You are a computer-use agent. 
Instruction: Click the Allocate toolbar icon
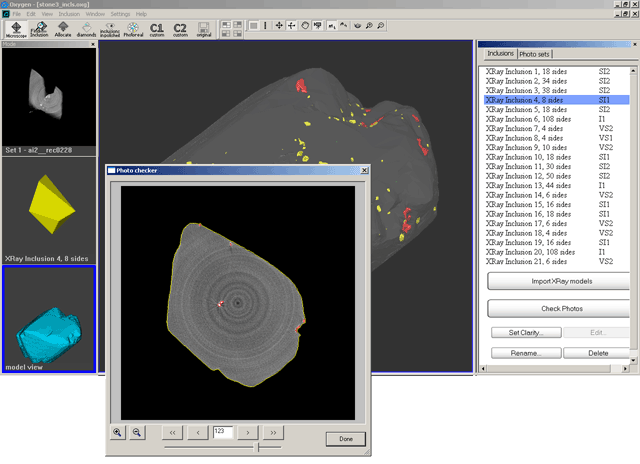[63, 28]
